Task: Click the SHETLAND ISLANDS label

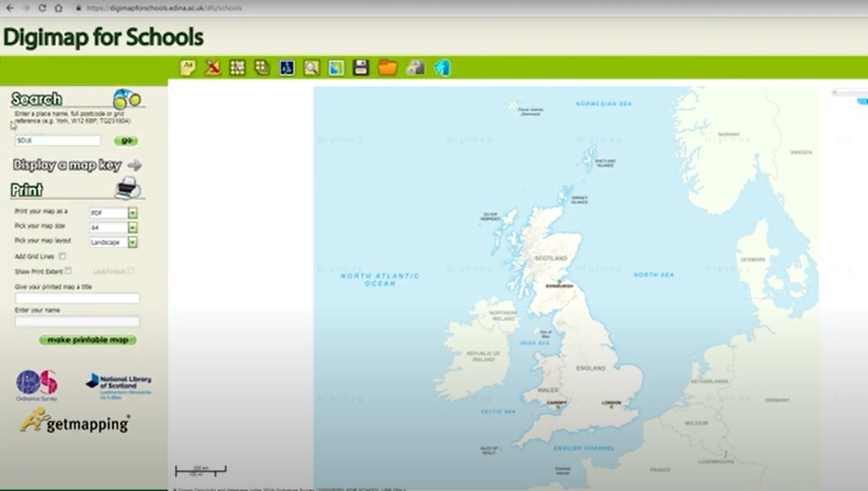Action: point(605,163)
